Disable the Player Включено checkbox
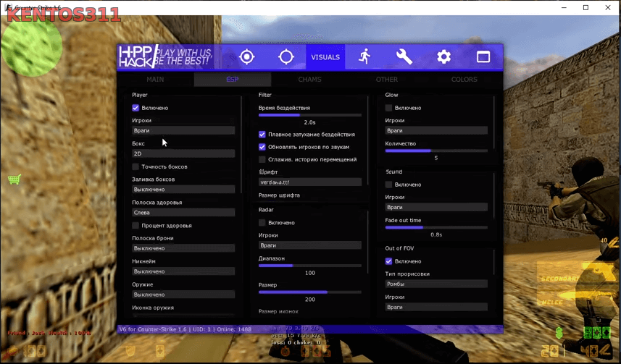 (136, 108)
